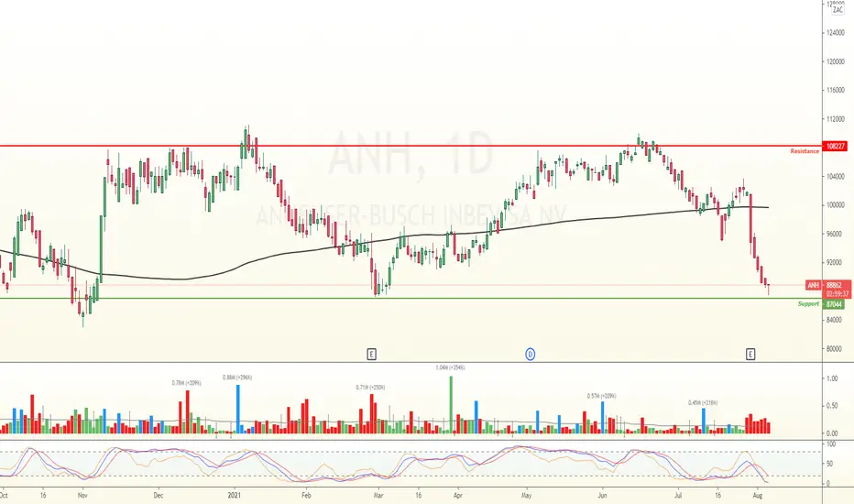The height and width of the screenshot is (504, 854).
Task: Click the 0.78M (+209%) volume label
Action: [186, 383]
